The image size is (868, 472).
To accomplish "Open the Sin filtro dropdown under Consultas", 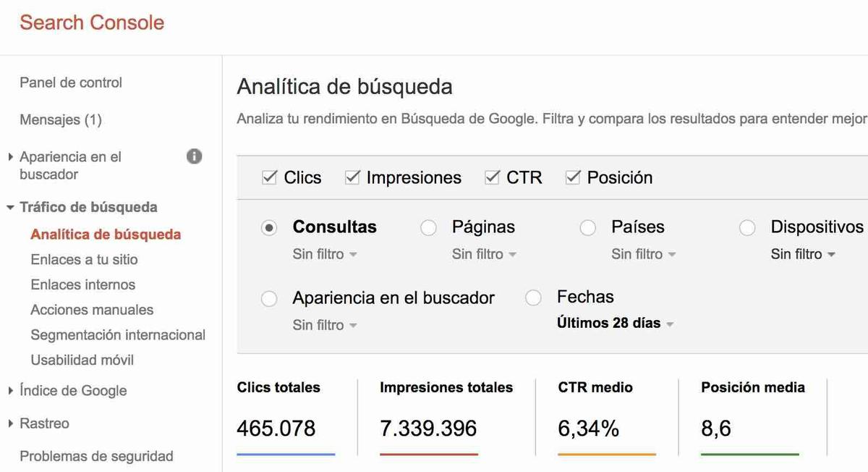I will point(325,254).
